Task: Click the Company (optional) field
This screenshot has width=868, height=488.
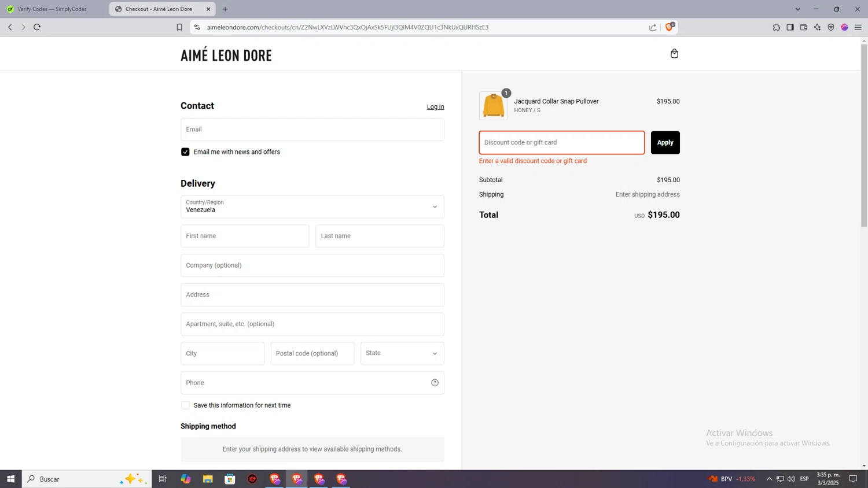Action: (x=312, y=265)
